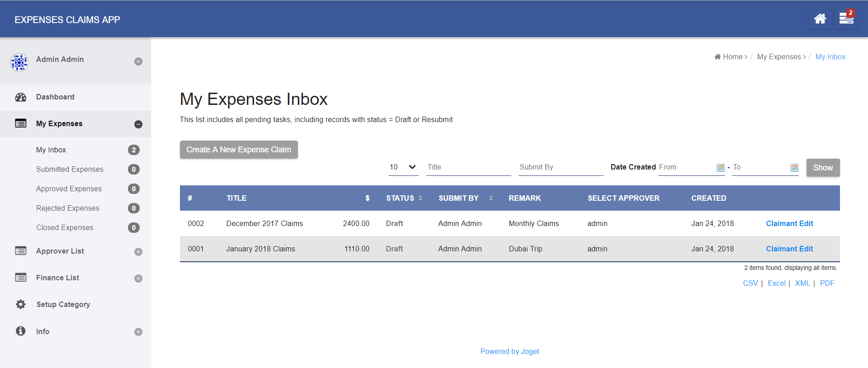Select Rejected Expenses menu item
This screenshot has height=368, width=868.
[68, 208]
